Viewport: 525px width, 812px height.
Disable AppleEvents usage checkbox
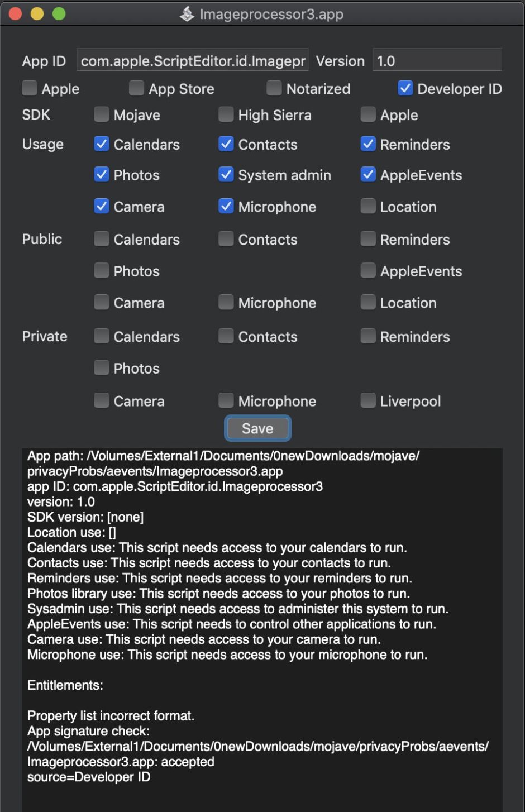(x=368, y=175)
